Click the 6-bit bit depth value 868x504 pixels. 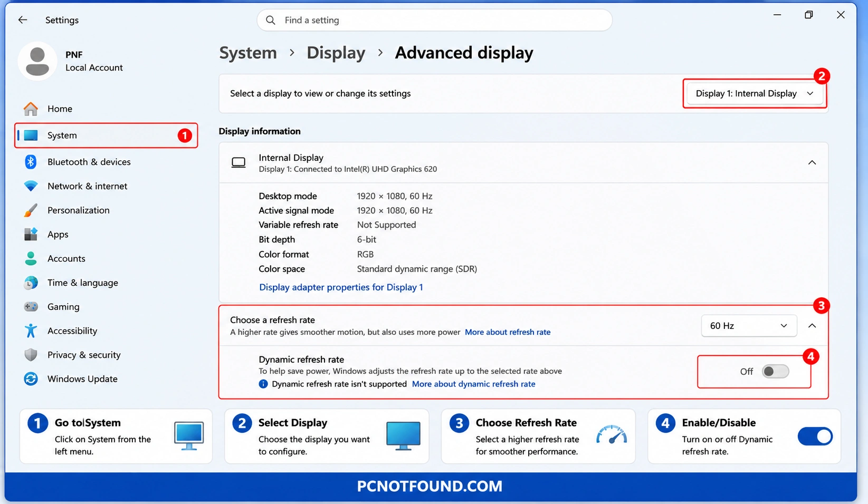point(367,239)
